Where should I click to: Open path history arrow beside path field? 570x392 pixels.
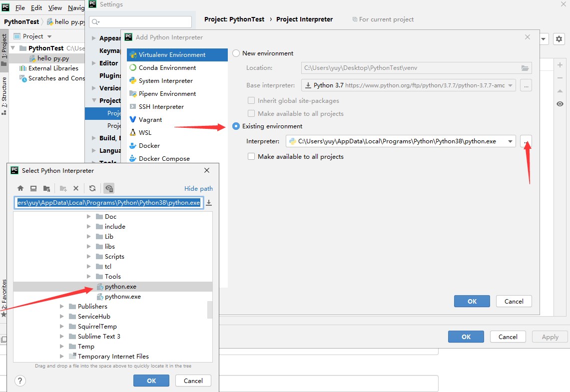209,203
